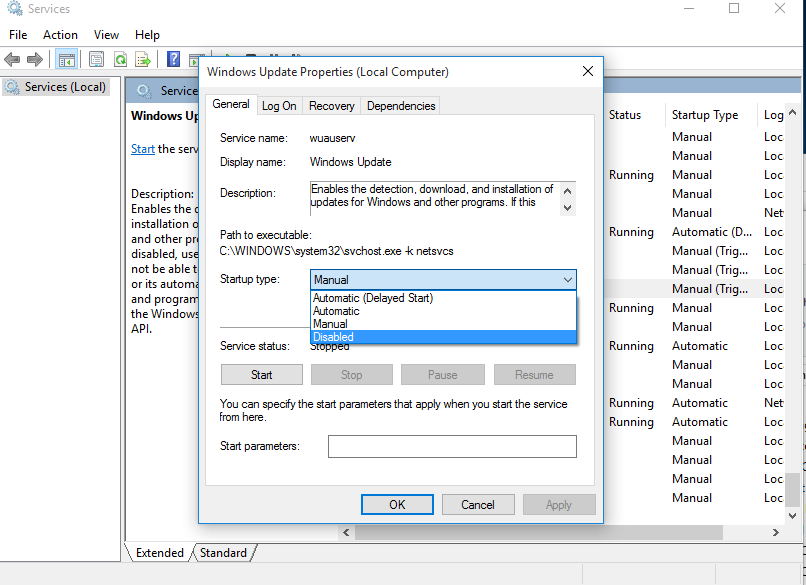Click the right arrow of the horizontal scrollbar
Image resolution: width=806 pixels, height=585 pixels.
(776, 533)
